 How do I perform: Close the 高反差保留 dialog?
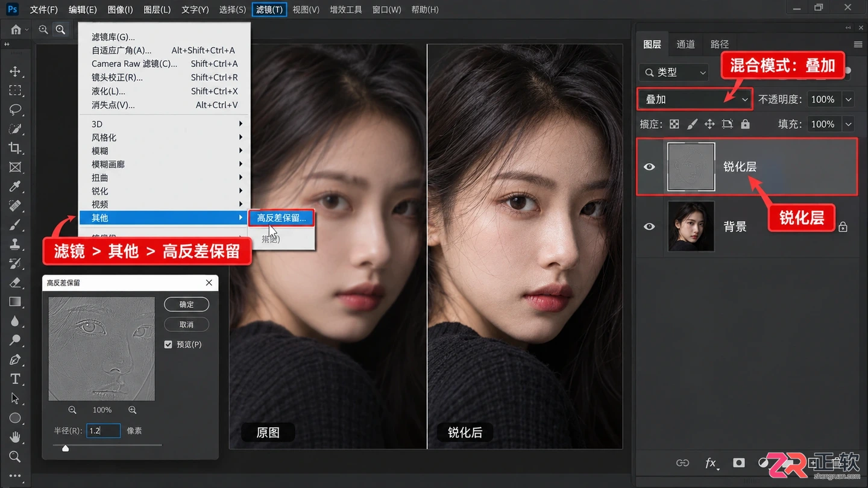209,283
